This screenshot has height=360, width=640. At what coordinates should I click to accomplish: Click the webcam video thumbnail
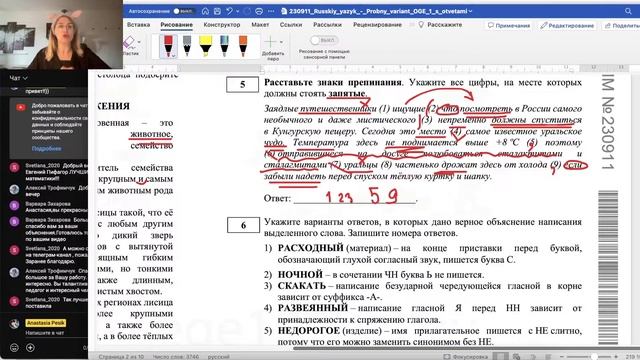(x=61, y=34)
